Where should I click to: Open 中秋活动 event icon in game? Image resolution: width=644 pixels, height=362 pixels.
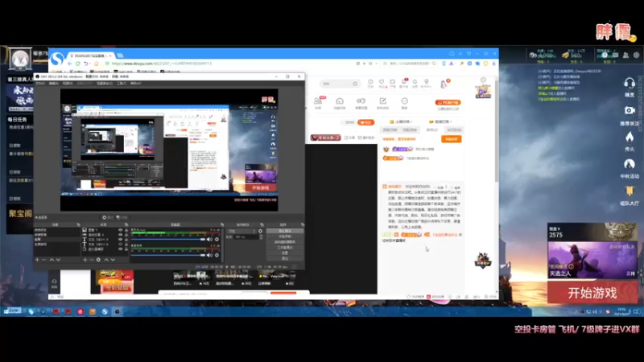(630, 164)
